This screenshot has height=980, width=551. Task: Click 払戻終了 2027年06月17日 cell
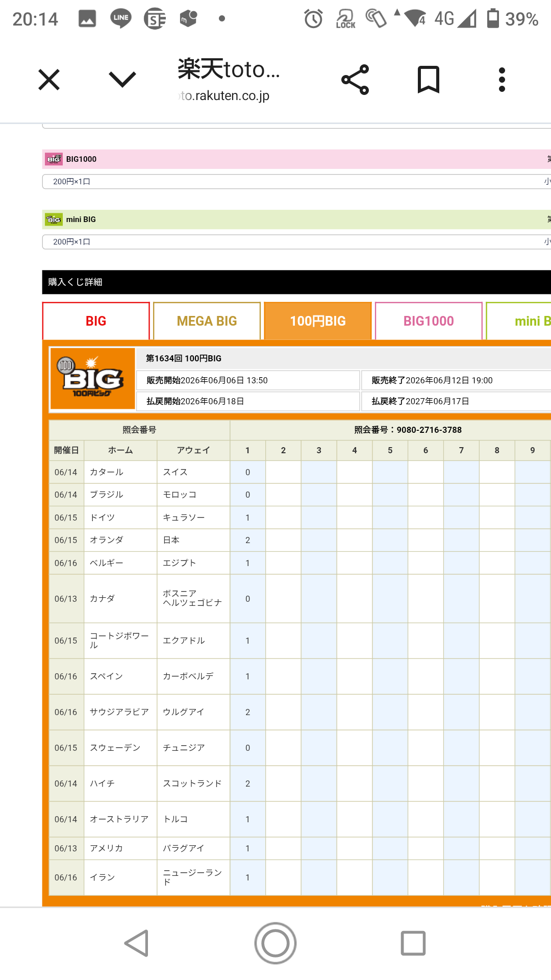tap(456, 401)
